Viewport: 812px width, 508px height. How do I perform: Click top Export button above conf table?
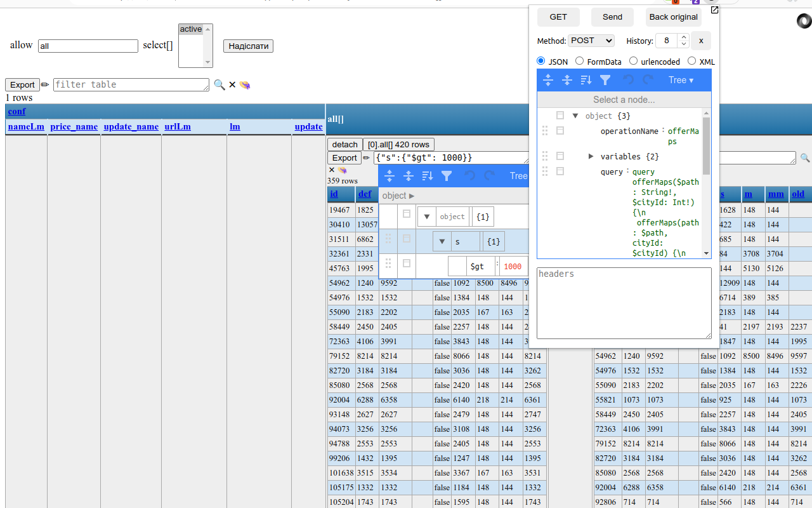[x=22, y=84]
